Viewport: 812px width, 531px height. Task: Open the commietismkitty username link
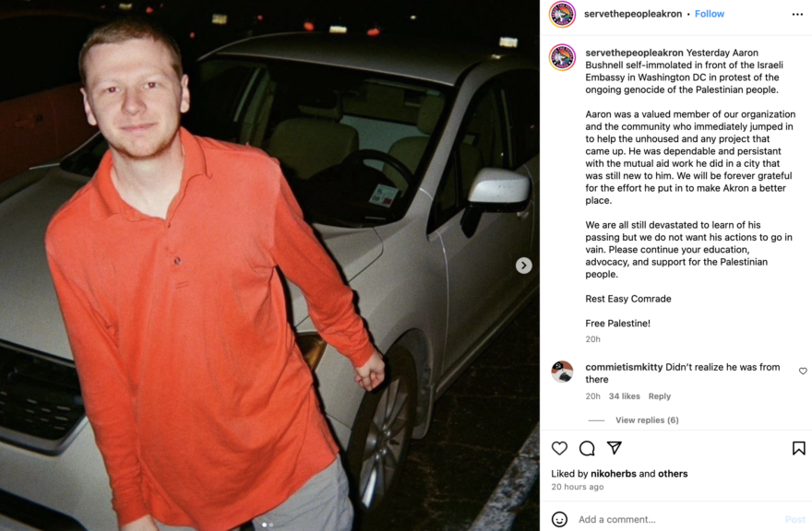pyautogui.click(x=624, y=367)
